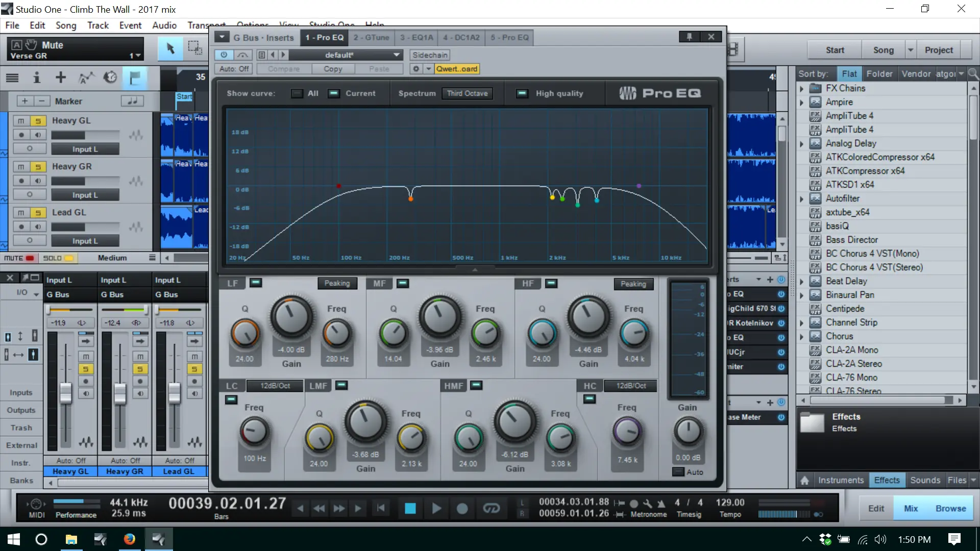
Task: Switch to 4 - DC1A2 insert tab
Action: 461,37
